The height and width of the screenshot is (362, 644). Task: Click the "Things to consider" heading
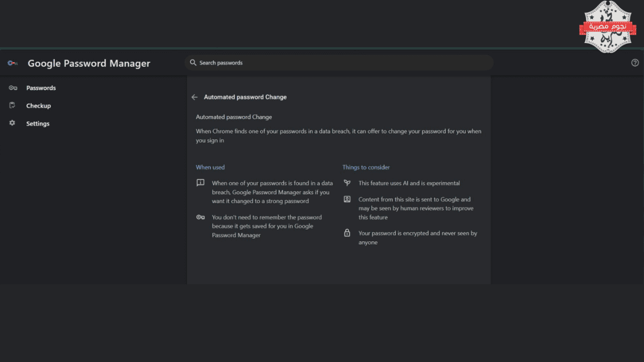tap(366, 167)
